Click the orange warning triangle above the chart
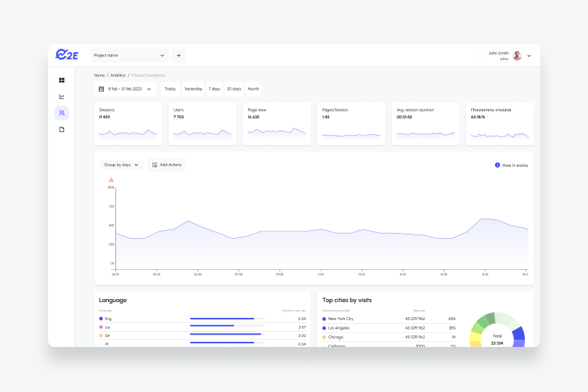The width and height of the screenshot is (588, 392). point(111,179)
